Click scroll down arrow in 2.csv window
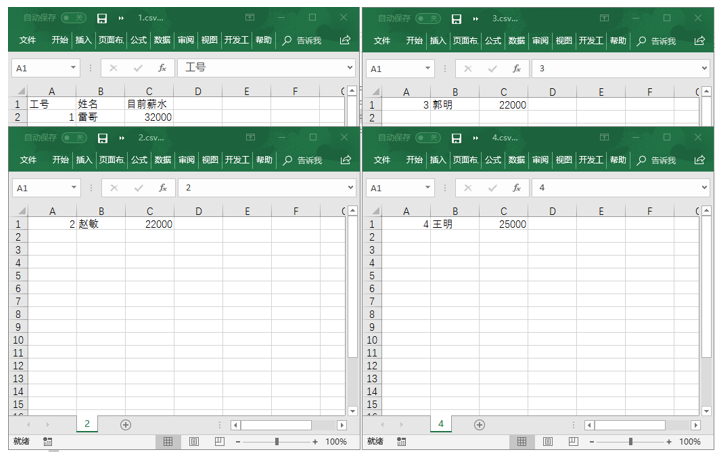 (352, 411)
